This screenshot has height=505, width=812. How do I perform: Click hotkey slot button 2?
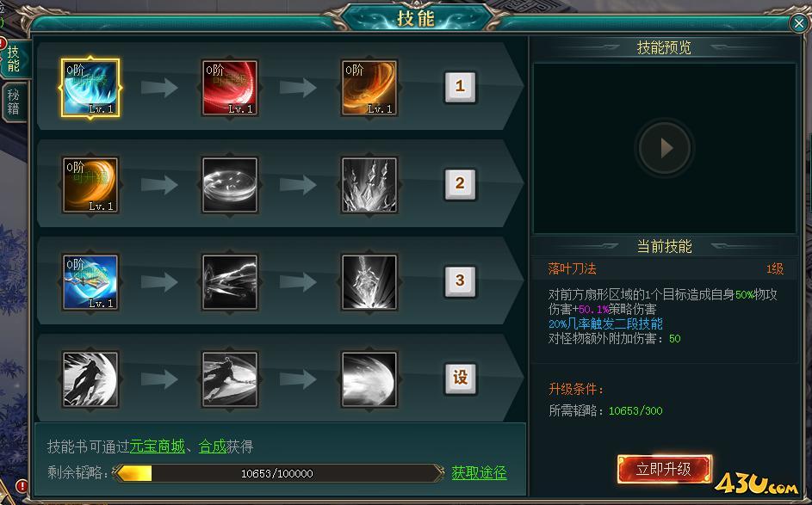[460, 184]
